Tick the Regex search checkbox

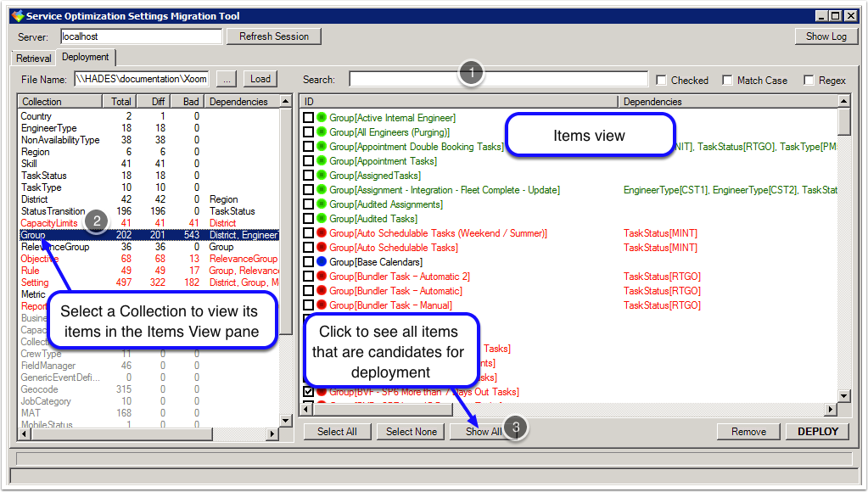(809, 81)
